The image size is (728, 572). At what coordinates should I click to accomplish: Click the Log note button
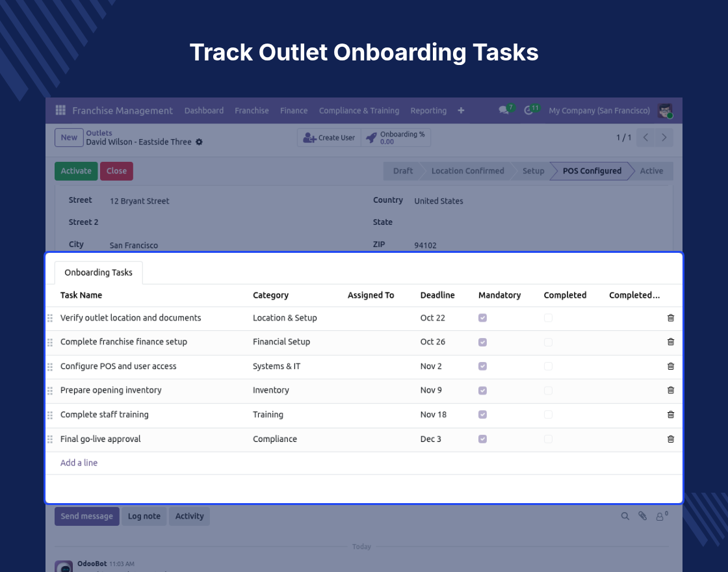tap(144, 516)
